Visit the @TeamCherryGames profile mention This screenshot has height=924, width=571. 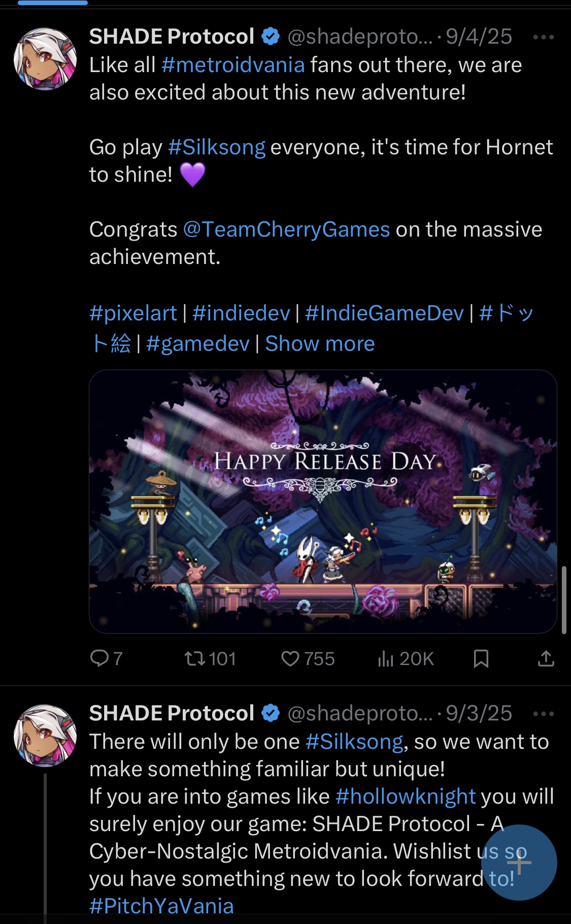(286, 229)
